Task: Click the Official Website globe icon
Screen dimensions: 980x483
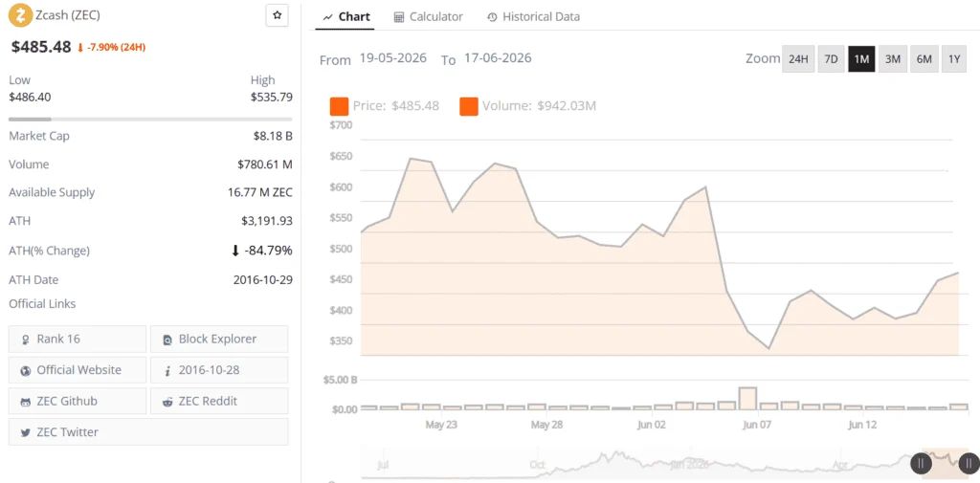Action: click(x=26, y=370)
